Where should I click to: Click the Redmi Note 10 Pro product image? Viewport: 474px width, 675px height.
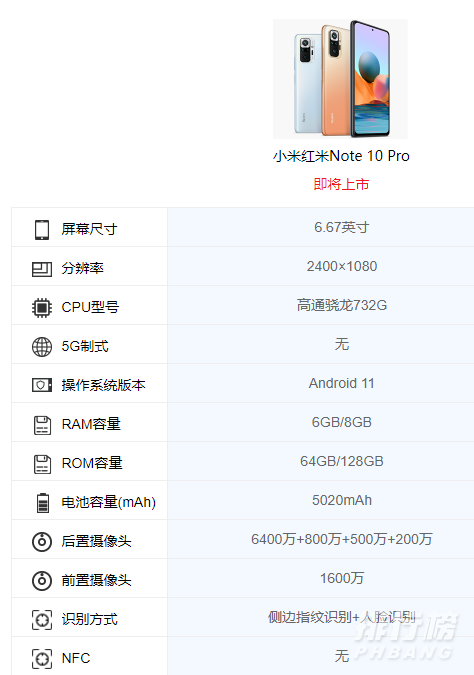pyautogui.click(x=340, y=79)
